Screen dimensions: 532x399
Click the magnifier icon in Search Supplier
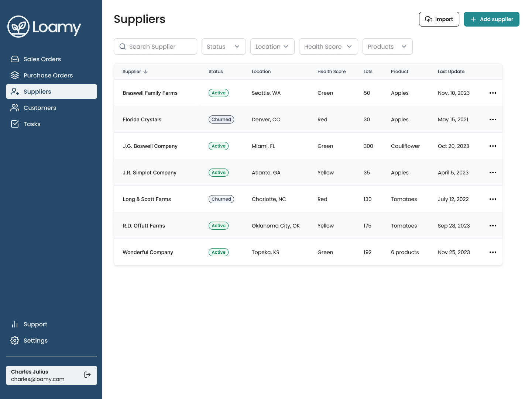(123, 46)
